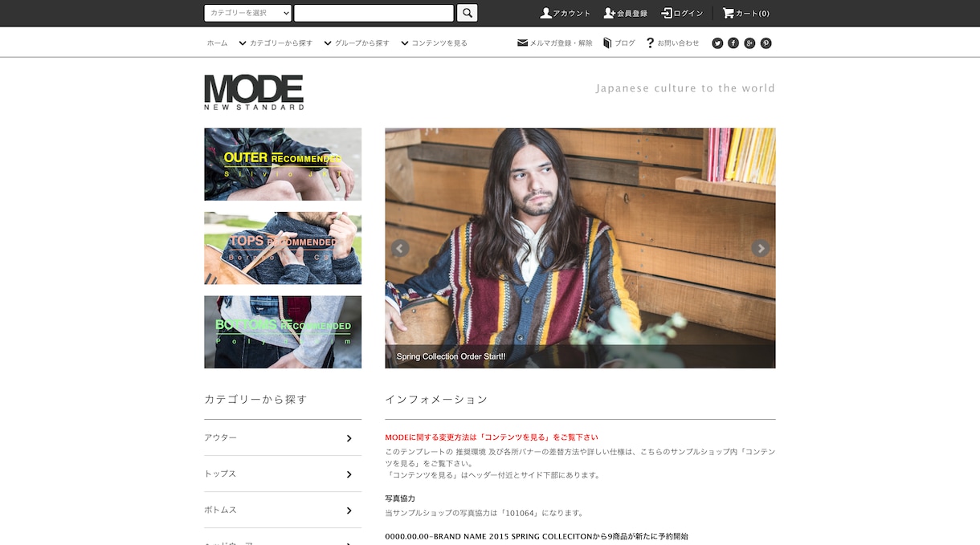Expand カテゴリーから探す navigation menu
The height and width of the screenshot is (545, 980).
pos(276,43)
